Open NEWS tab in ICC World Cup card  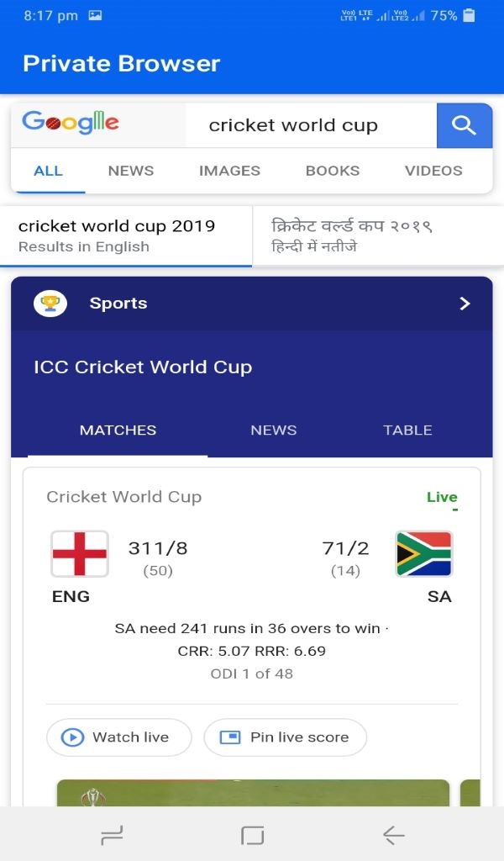click(x=274, y=430)
